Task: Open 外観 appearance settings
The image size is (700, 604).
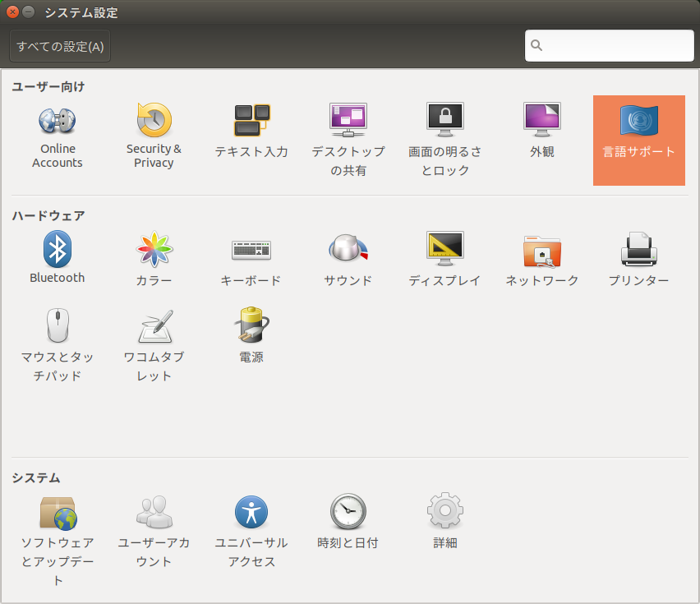Action: tap(541, 121)
